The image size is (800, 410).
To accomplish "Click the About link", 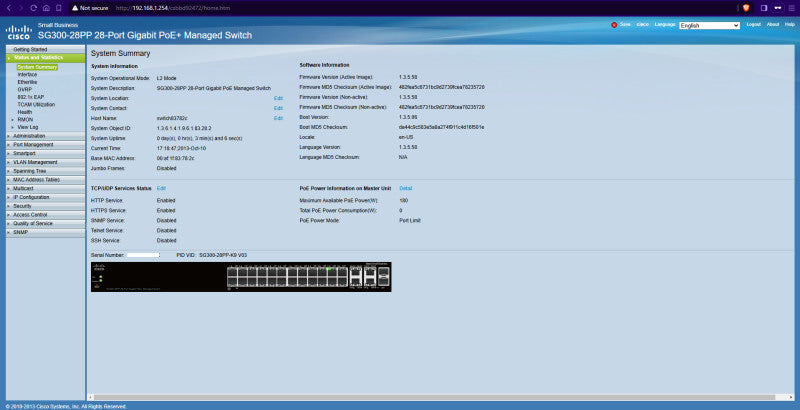I will tap(773, 24).
